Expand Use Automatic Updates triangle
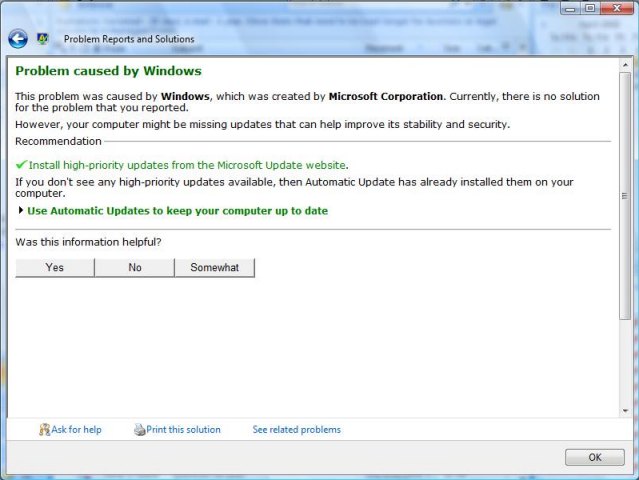639x480 pixels. (x=21, y=210)
